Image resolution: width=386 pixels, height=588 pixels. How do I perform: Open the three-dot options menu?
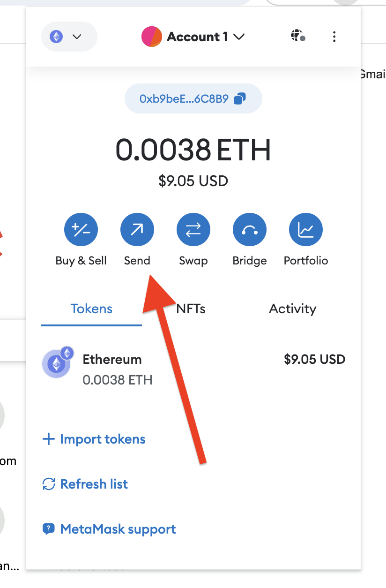tap(334, 37)
